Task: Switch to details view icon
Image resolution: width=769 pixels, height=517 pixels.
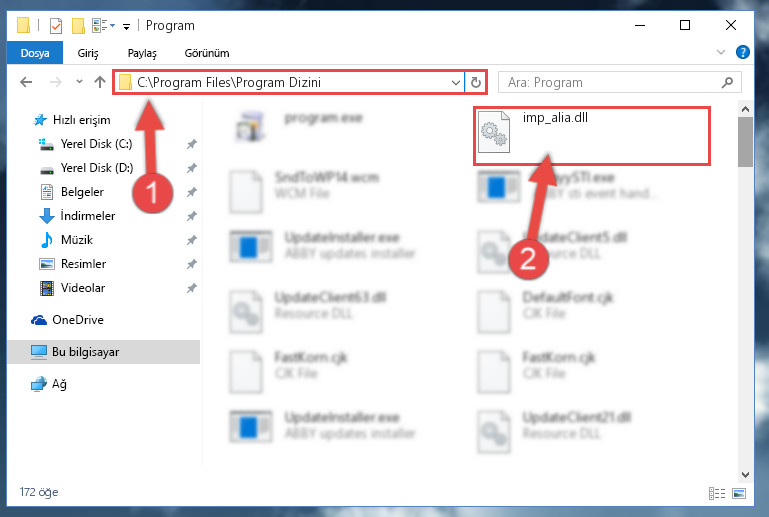Action: (x=717, y=493)
